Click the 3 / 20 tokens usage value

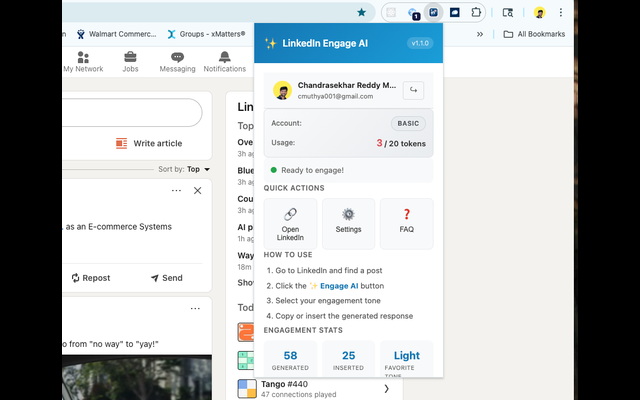pos(401,143)
